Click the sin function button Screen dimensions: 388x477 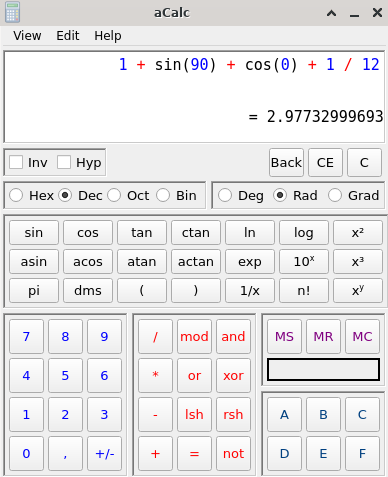pos(34,233)
